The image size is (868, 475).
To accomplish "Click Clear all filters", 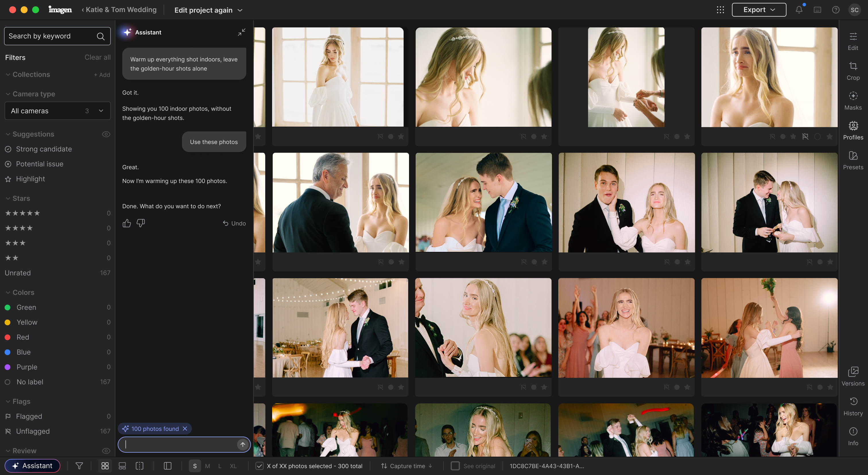I will (97, 57).
